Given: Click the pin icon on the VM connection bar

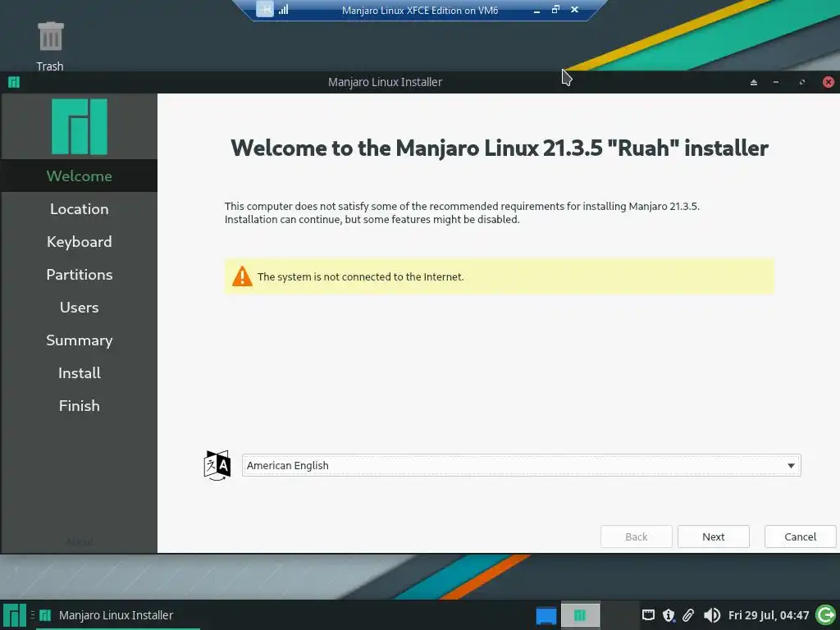Looking at the screenshot, I should (265, 9).
